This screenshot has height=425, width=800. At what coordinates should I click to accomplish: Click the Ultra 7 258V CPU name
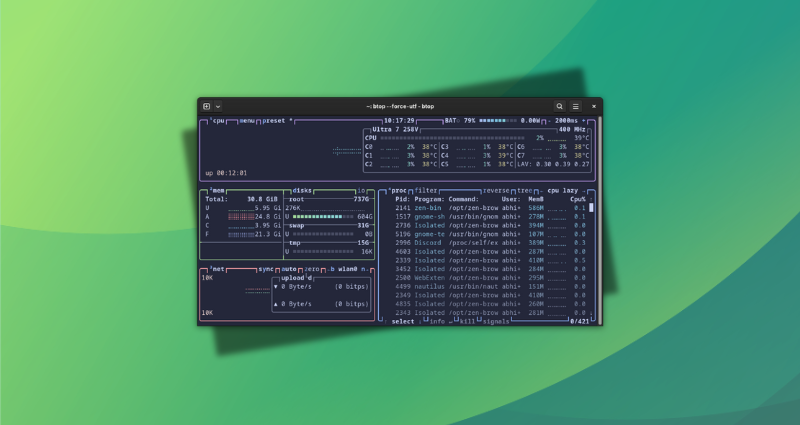(x=395, y=130)
